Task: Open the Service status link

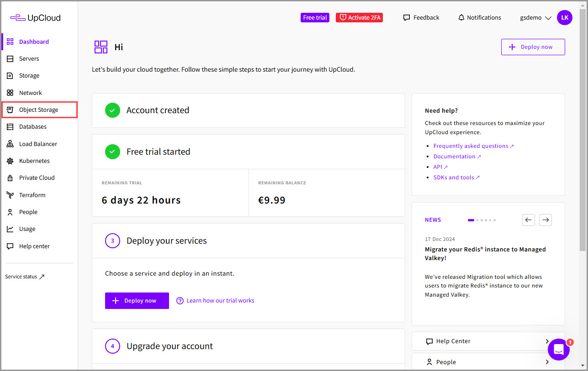Action: (x=25, y=277)
